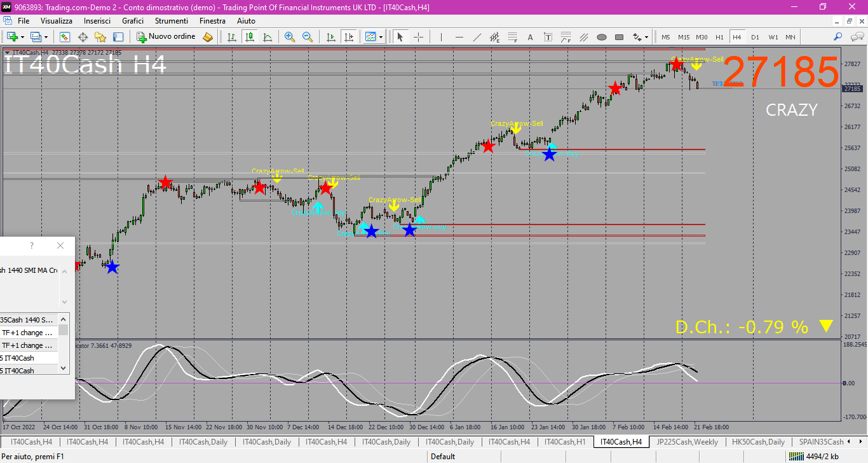Draw a vertical line

(441, 37)
